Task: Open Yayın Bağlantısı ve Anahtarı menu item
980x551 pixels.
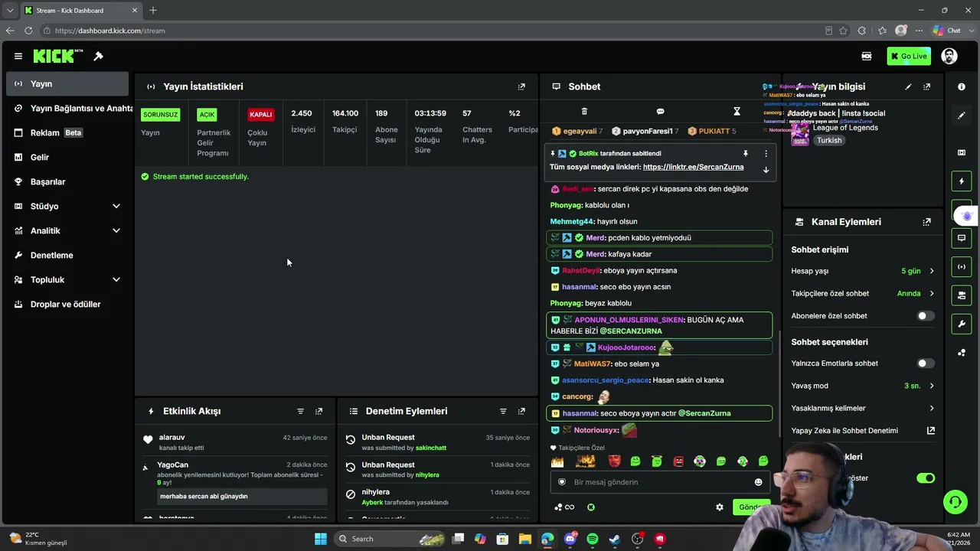Action: coord(67,108)
